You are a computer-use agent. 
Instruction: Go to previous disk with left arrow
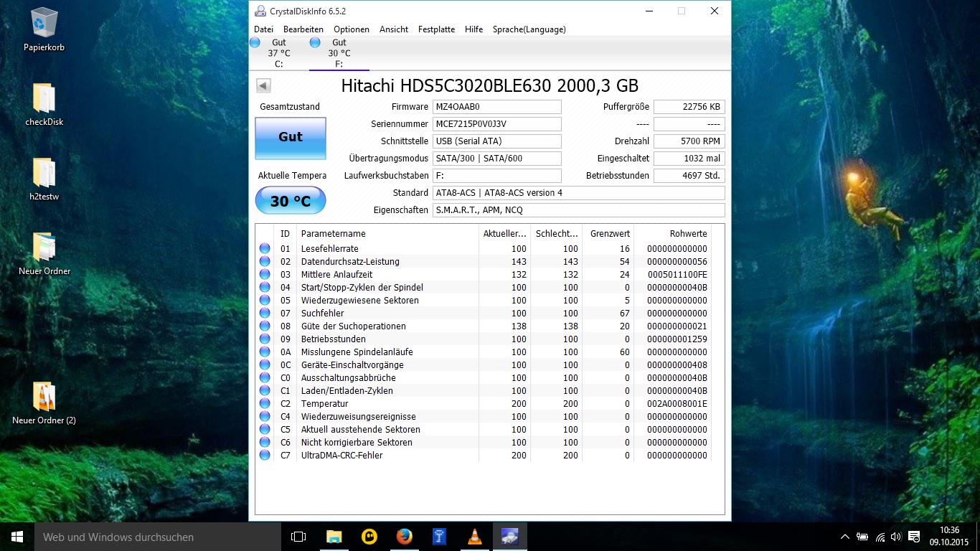263,86
